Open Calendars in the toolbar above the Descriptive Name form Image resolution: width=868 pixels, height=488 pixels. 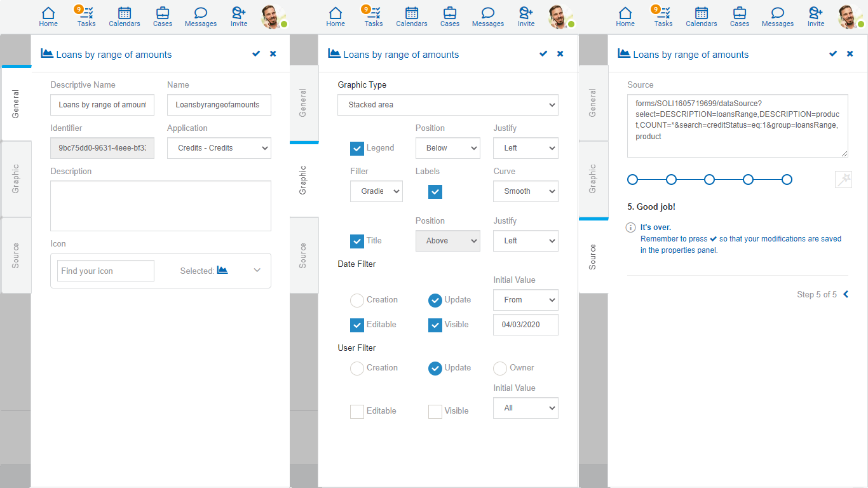125,17
